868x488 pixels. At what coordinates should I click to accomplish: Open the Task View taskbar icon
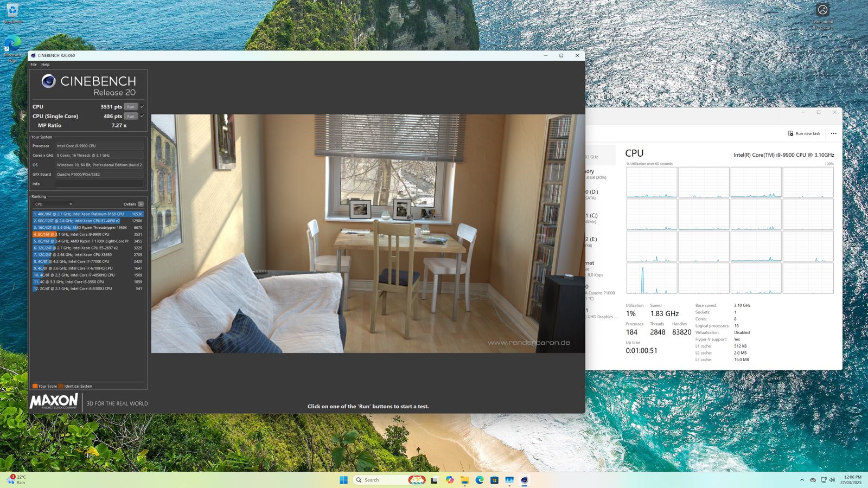pos(434,480)
